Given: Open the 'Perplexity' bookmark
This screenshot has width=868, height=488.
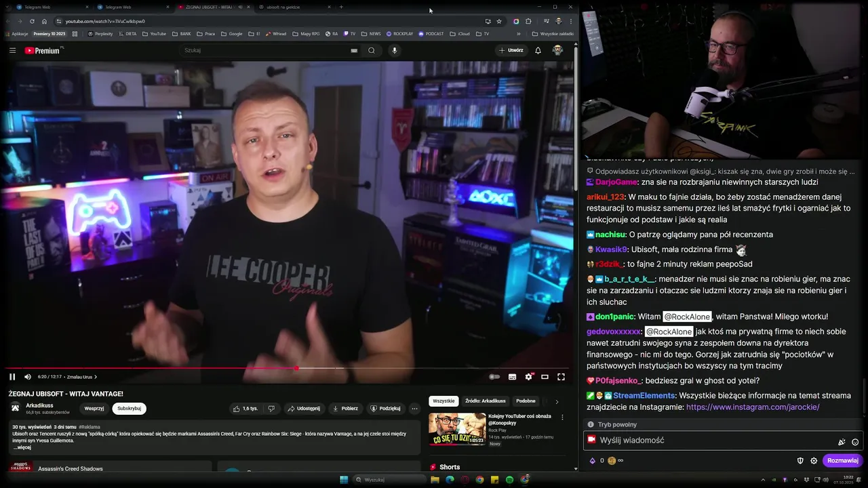Looking at the screenshot, I should [100, 33].
